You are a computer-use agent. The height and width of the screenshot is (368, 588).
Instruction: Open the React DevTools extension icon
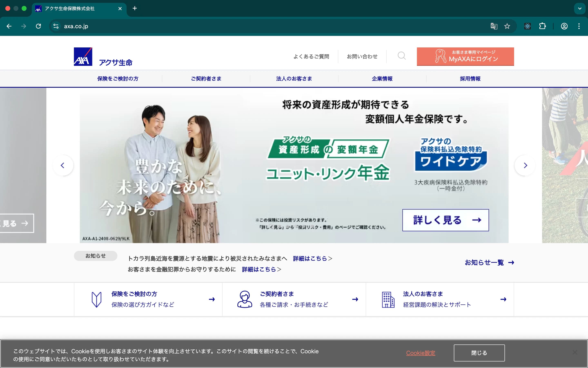pos(528,26)
